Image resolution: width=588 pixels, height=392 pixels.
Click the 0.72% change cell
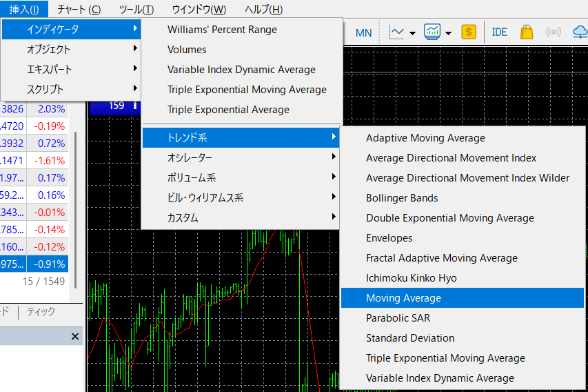point(48,144)
